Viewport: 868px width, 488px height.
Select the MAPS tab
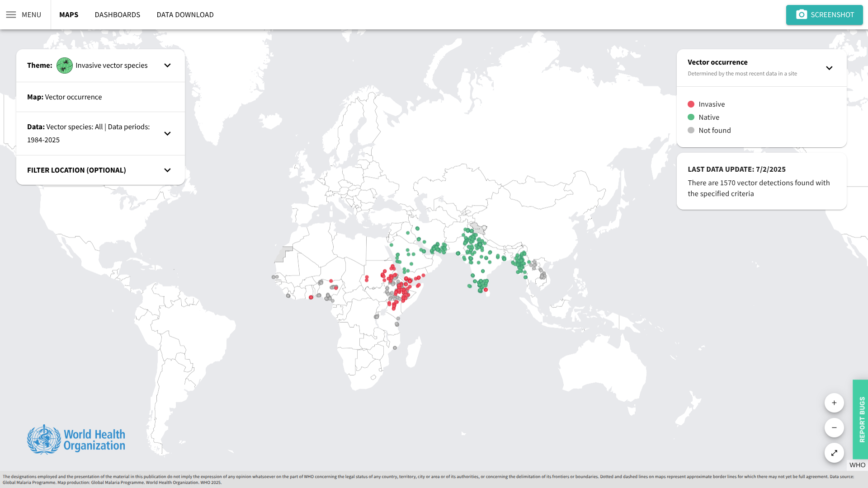coord(69,15)
